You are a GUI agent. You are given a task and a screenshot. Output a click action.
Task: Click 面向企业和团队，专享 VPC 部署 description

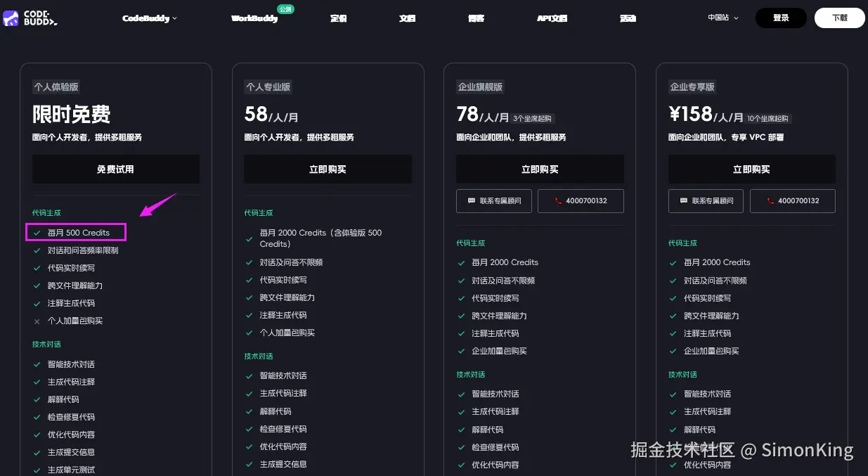[726, 138]
